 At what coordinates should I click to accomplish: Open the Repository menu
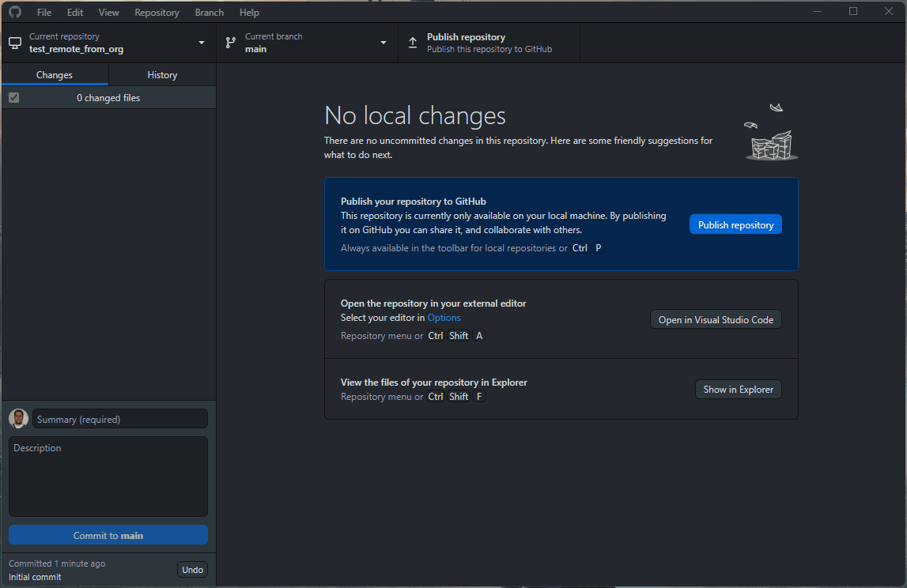coord(157,12)
